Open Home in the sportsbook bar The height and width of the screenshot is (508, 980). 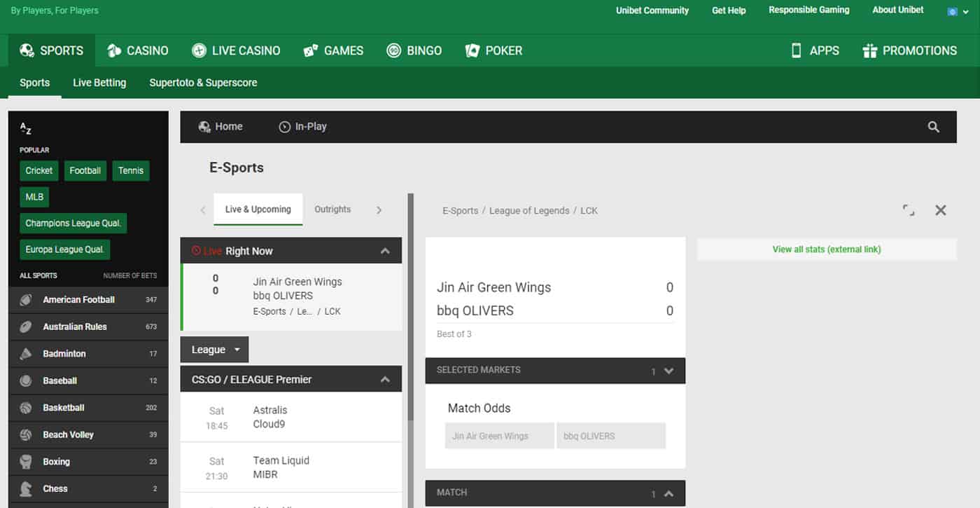pos(220,127)
